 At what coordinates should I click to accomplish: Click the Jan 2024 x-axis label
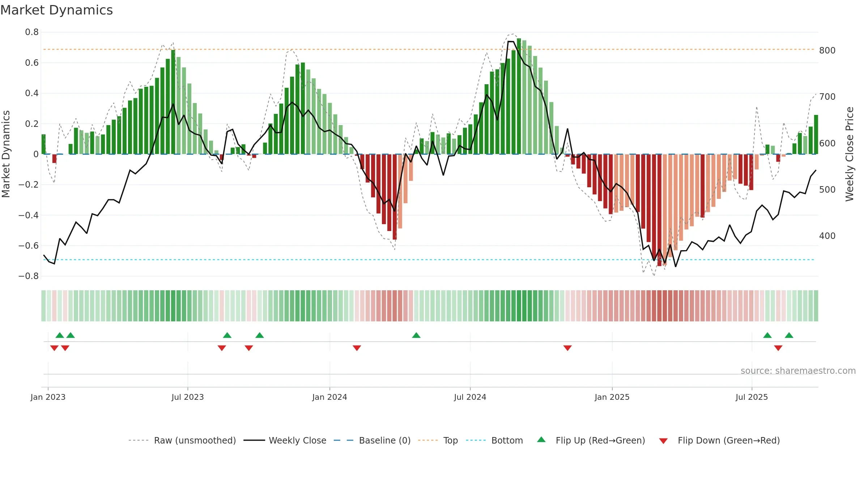coord(330,397)
